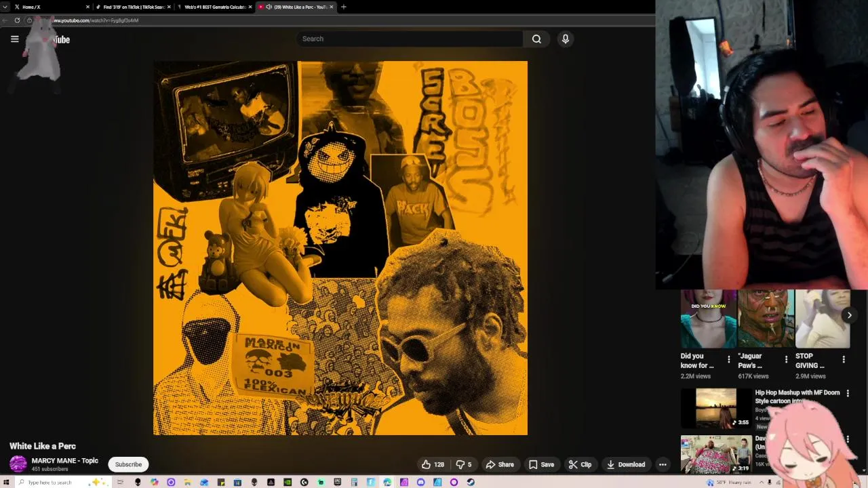This screenshot has width=868, height=488.
Task: Download the video
Action: pyautogui.click(x=626, y=464)
